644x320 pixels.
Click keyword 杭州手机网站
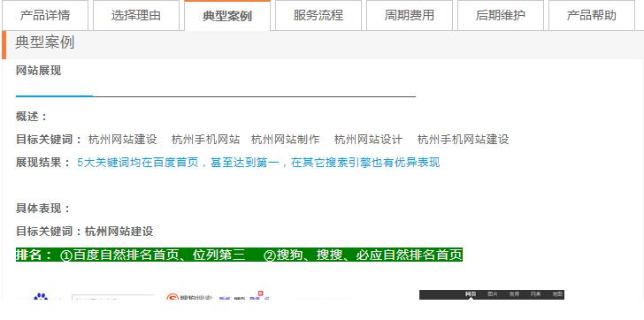[205, 140]
